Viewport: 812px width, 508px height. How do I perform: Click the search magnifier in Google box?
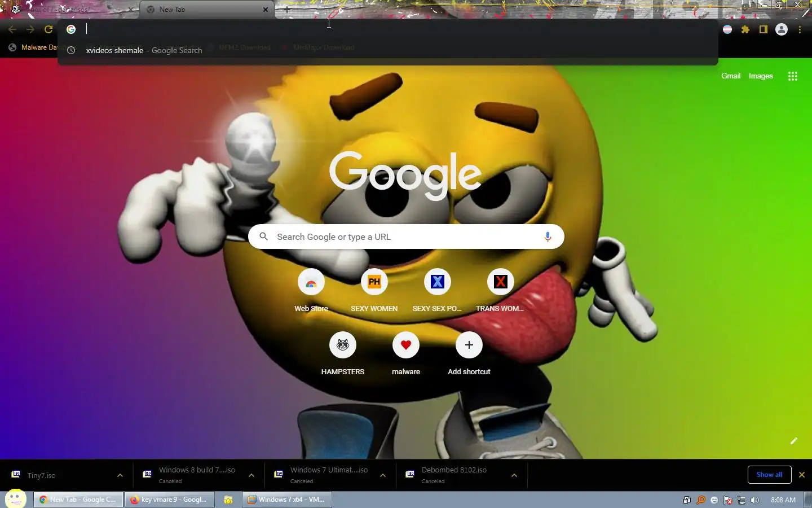[x=263, y=237]
